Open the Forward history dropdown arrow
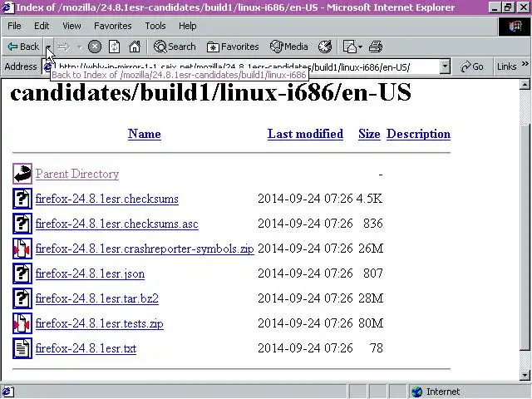The width and height of the screenshot is (532, 399). tap(80, 47)
